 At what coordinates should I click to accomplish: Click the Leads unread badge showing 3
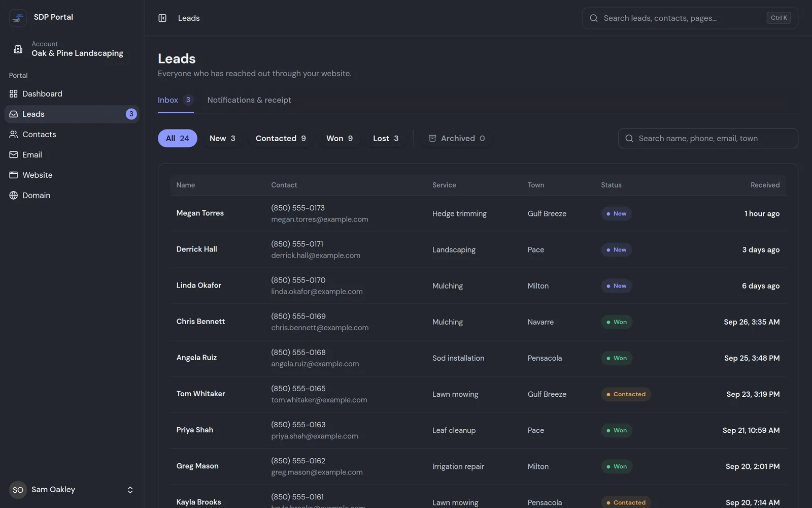coord(131,114)
